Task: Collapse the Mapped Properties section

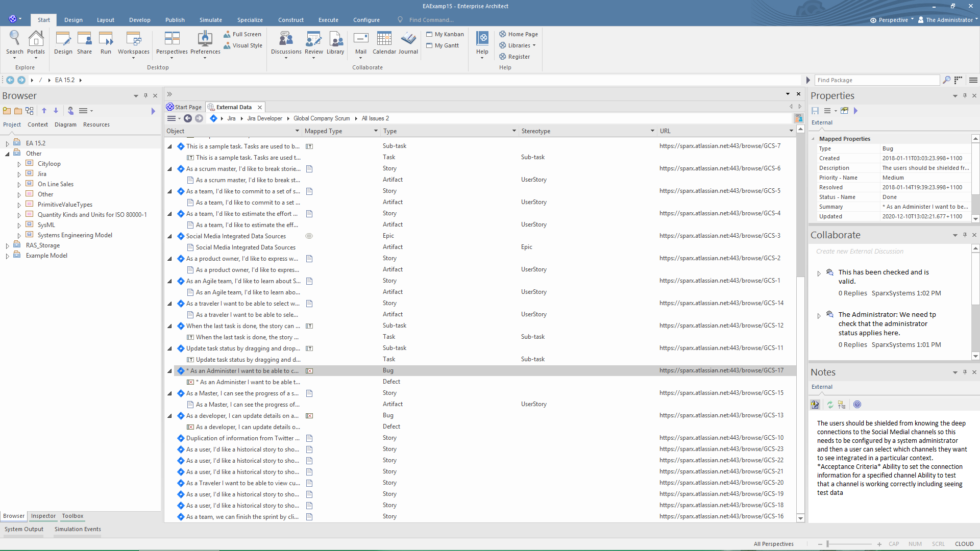Action: click(x=813, y=139)
